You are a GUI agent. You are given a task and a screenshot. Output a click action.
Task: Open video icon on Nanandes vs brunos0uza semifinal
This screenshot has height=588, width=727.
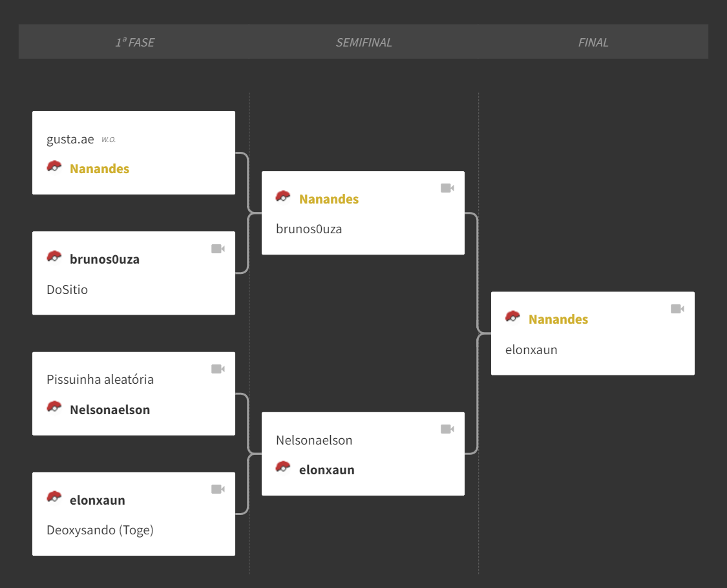pyautogui.click(x=447, y=188)
